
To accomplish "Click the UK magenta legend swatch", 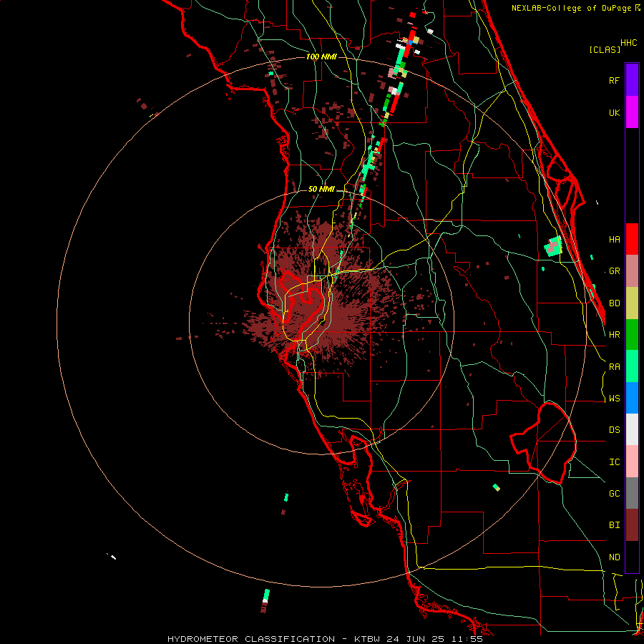I will point(632,112).
